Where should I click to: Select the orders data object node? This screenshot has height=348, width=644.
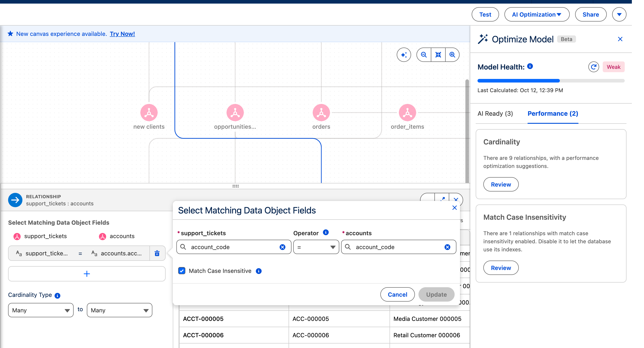321,112
